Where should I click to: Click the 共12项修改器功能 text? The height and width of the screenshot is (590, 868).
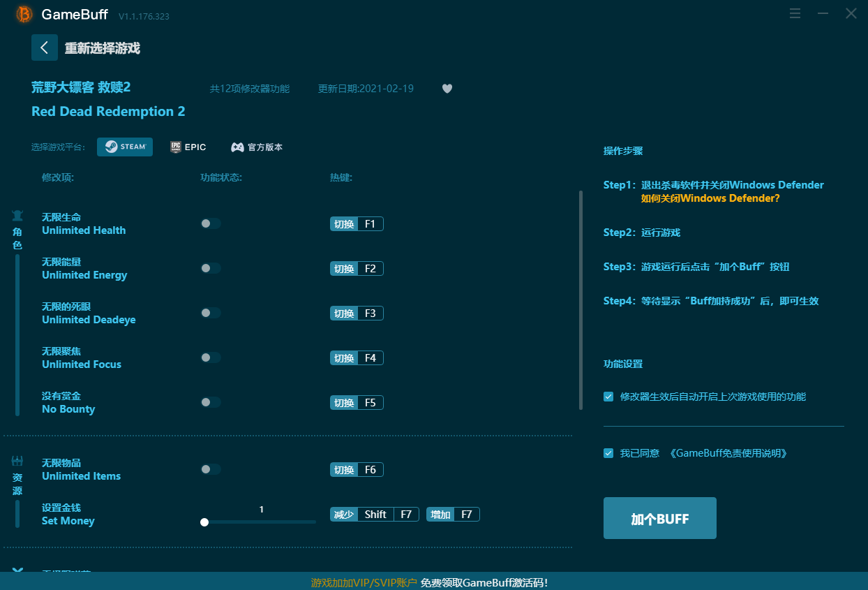(x=250, y=89)
